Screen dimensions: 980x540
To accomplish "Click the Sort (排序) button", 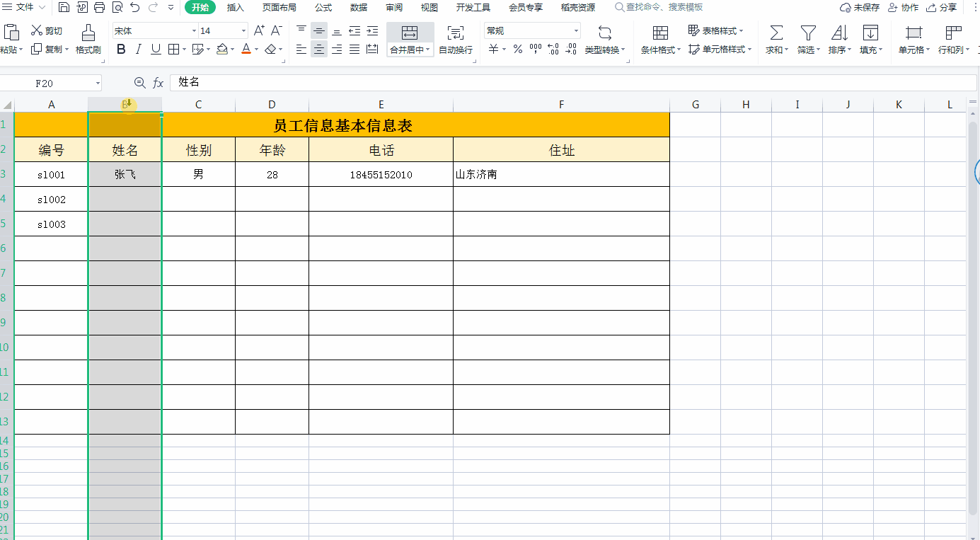I will click(x=839, y=40).
